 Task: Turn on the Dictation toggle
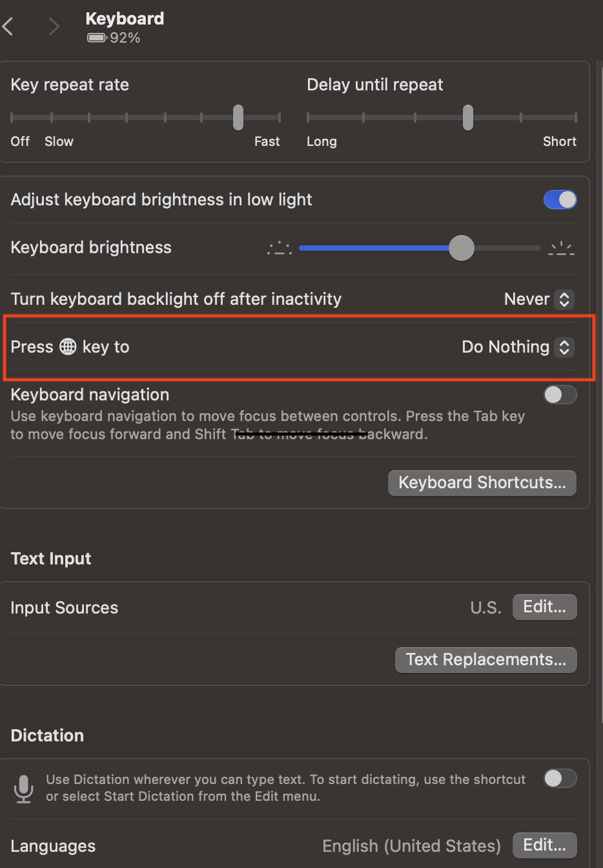(x=560, y=779)
